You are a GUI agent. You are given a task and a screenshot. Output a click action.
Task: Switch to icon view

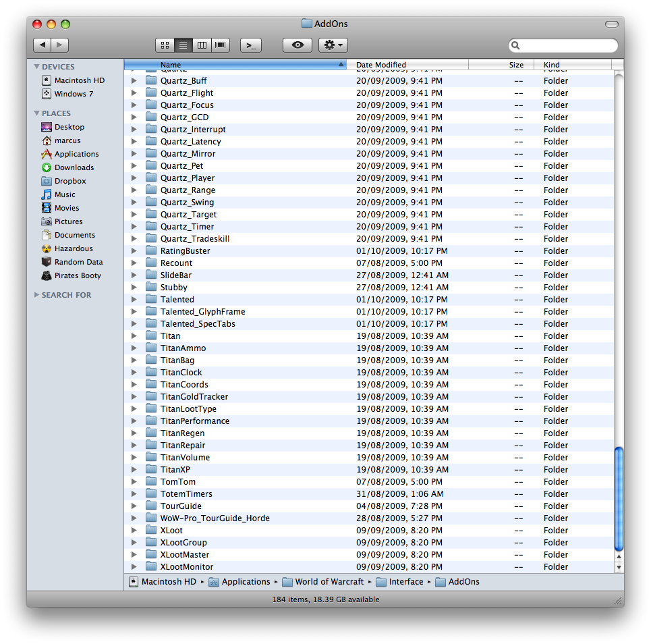point(165,45)
